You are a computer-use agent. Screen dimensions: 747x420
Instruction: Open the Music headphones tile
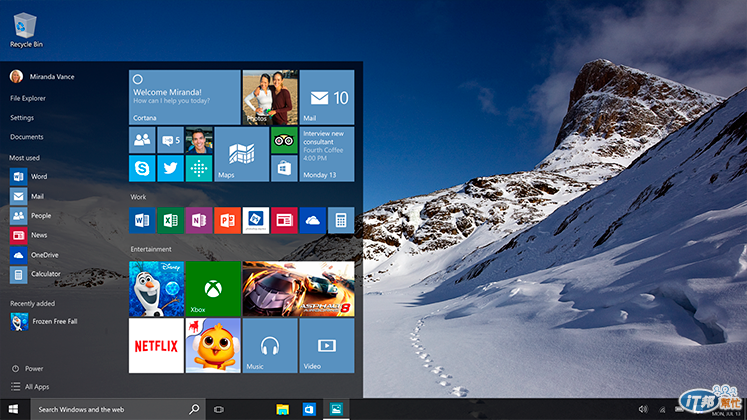270,346
